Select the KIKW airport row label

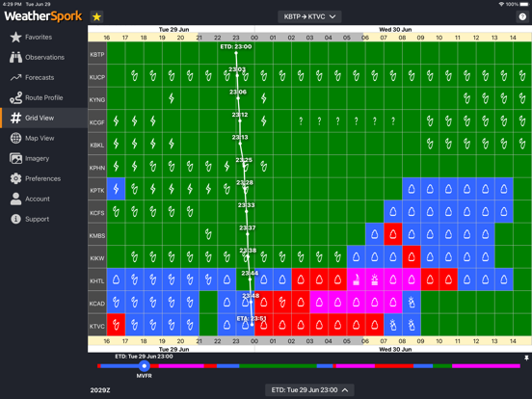point(97,258)
